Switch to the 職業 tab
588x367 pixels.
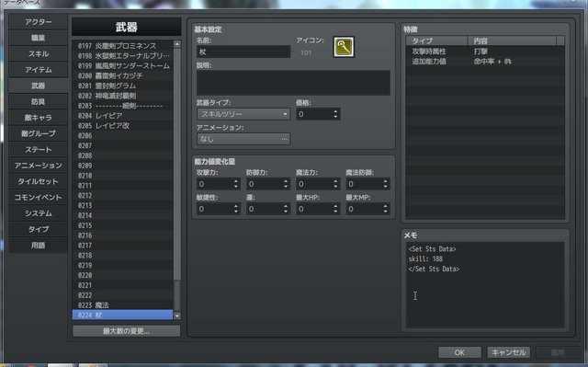click(39, 38)
